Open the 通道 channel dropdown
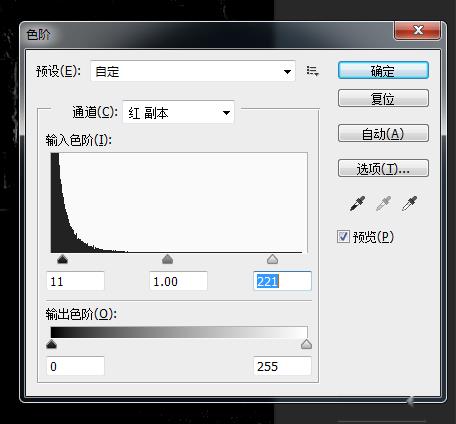Screen dimensions: 456x424 pos(178,113)
